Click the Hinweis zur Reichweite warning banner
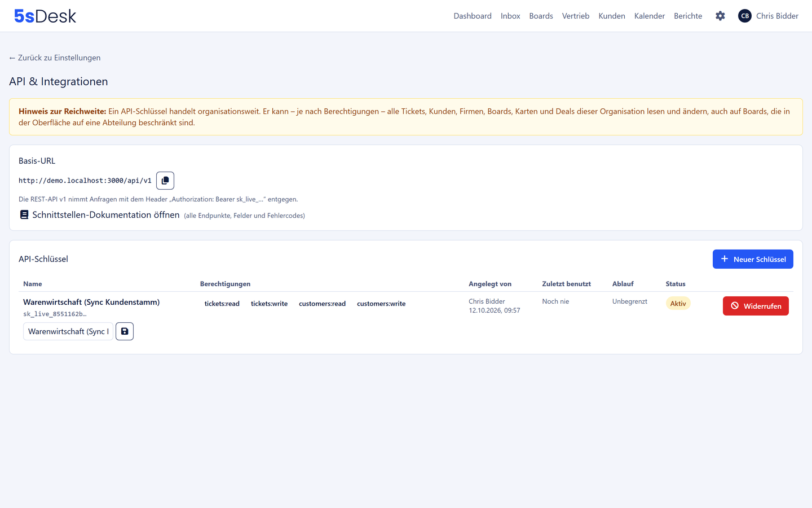 (x=406, y=117)
